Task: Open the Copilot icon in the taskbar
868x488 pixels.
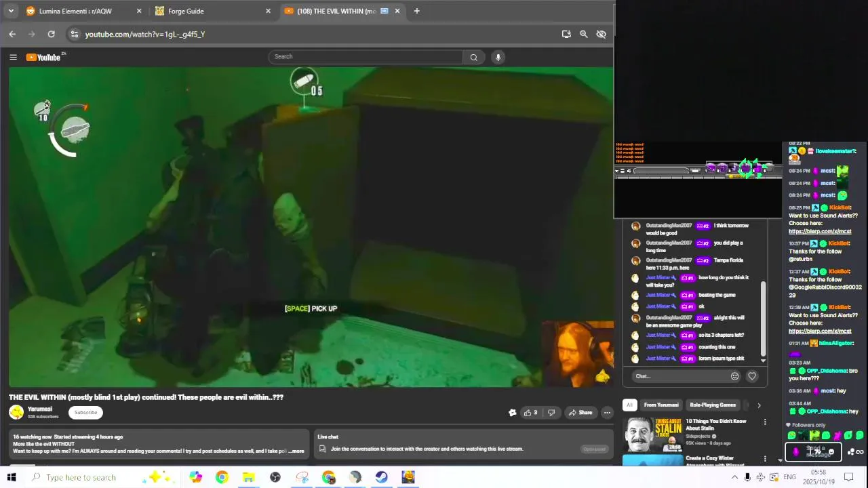Action: click(x=195, y=477)
